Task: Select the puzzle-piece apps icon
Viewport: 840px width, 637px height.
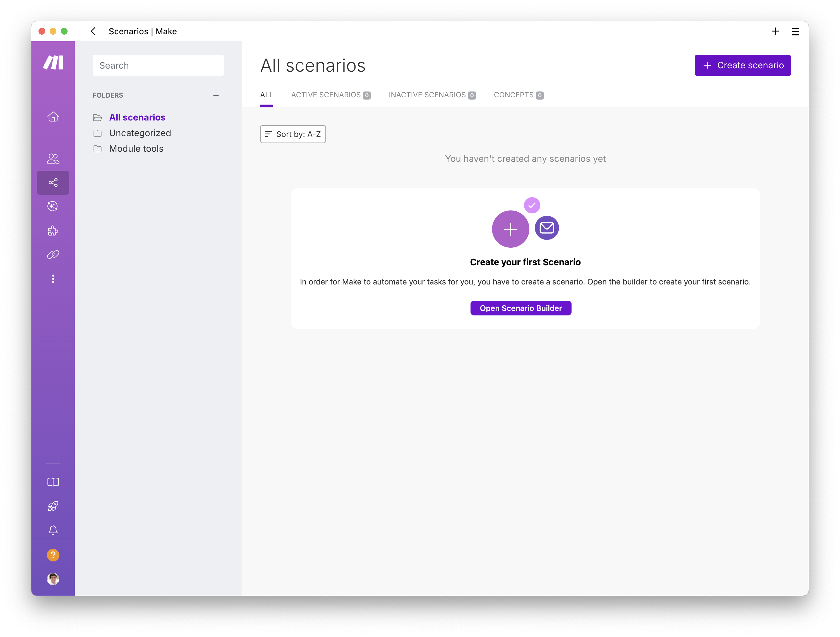Action: pyautogui.click(x=53, y=231)
